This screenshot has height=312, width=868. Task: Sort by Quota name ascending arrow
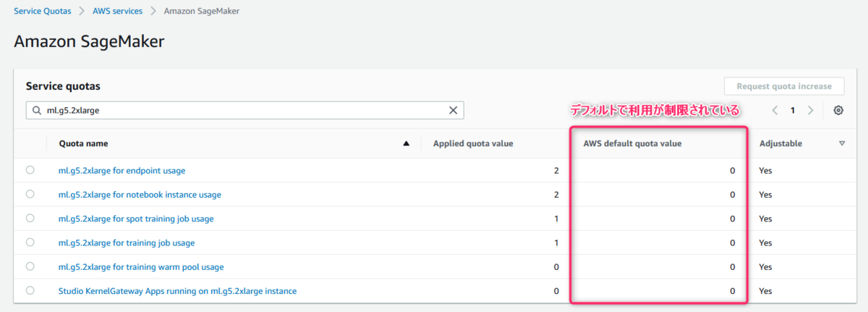pyautogui.click(x=406, y=143)
